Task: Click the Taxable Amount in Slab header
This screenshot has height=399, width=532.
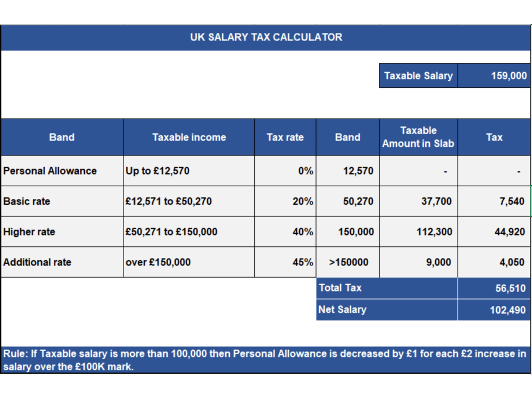Action: click(x=418, y=137)
